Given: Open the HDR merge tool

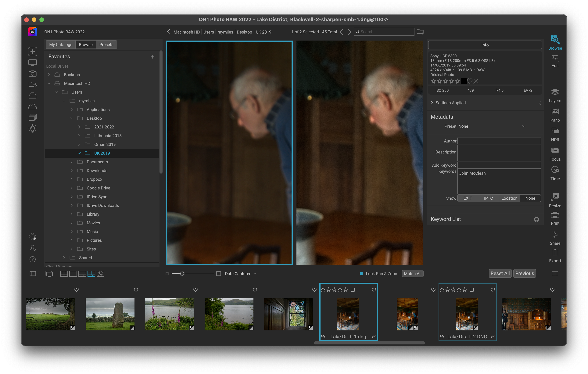Looking at the screenshot, I should click(x=555, y=134).
